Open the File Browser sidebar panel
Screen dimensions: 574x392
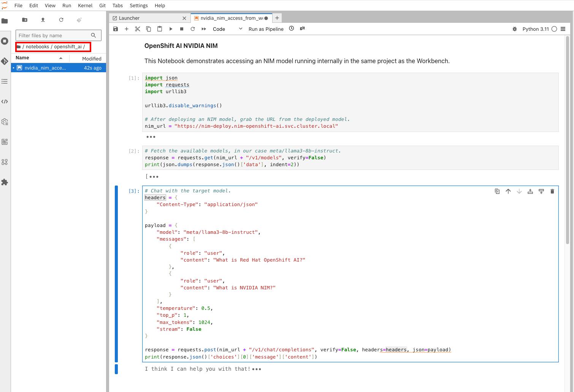[x=5, y=21]
